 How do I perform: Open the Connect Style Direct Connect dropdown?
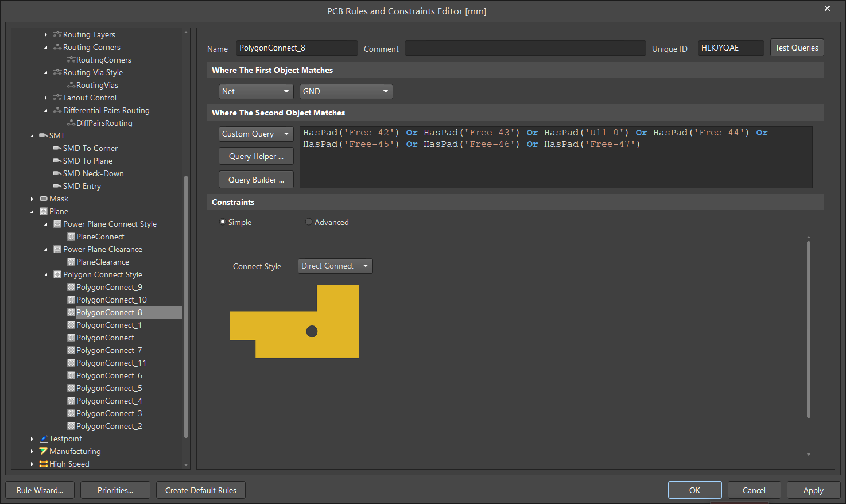click(335, 266)
